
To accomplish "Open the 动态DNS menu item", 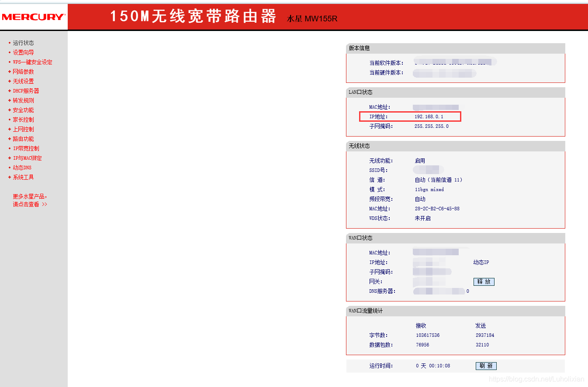I will [22, 168].
